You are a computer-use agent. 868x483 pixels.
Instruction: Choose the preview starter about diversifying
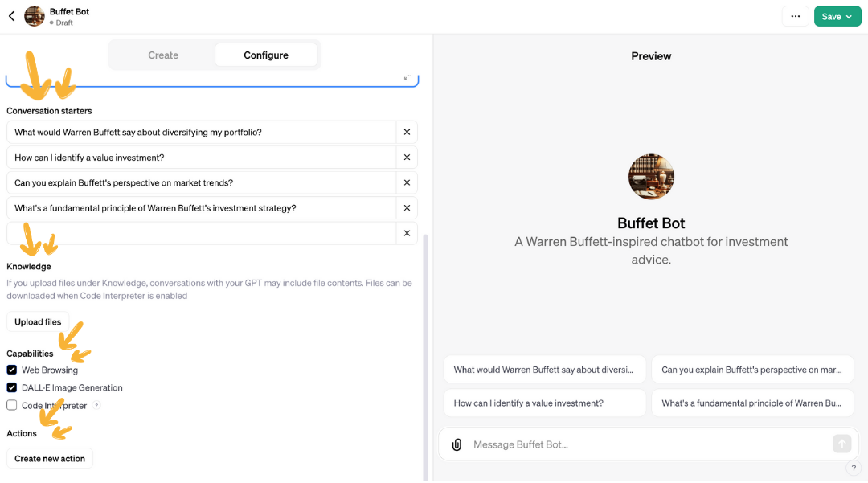click(545, 370)
